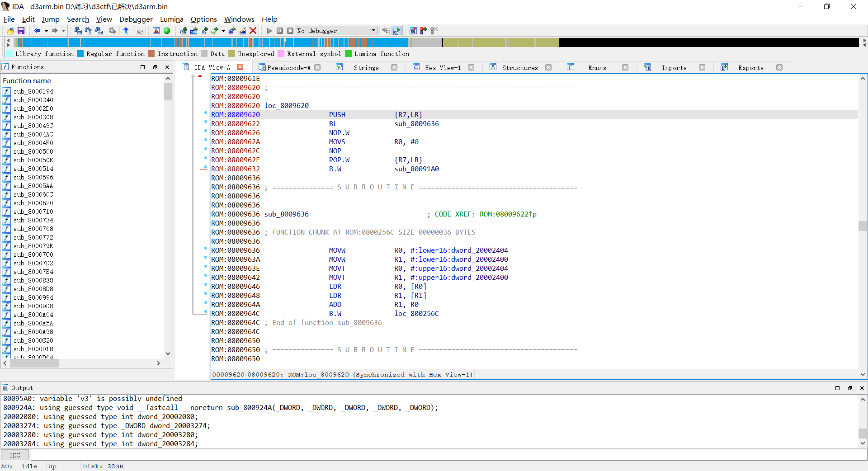Switch to the Hex View-1 tab

pos(443,68)
